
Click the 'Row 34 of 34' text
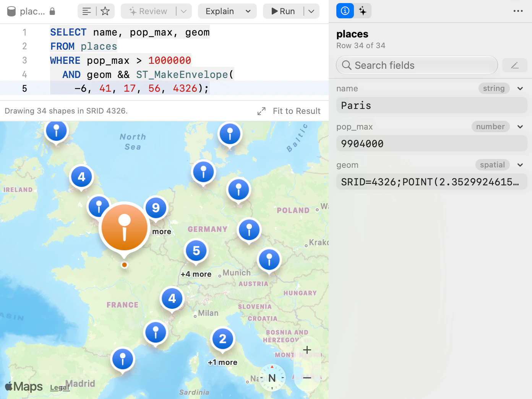(361, 45)
